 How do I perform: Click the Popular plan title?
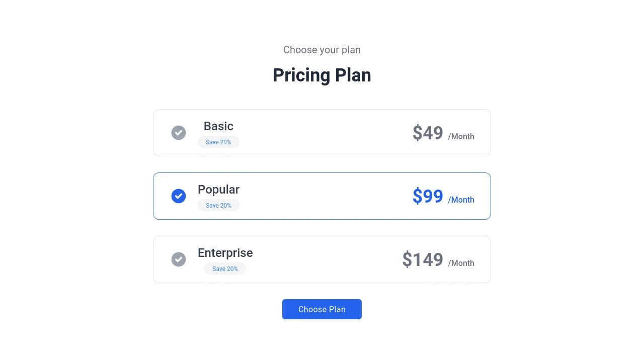[218, 190]
